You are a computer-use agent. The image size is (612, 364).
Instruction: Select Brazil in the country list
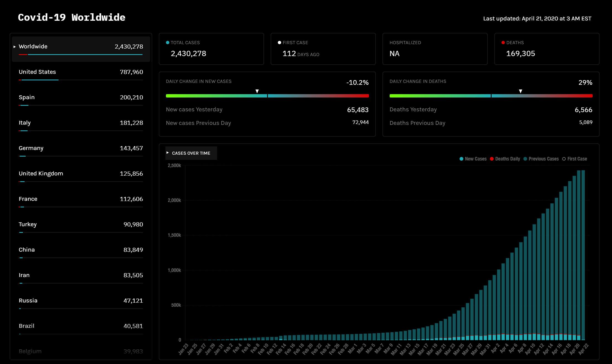coord(81,328)
